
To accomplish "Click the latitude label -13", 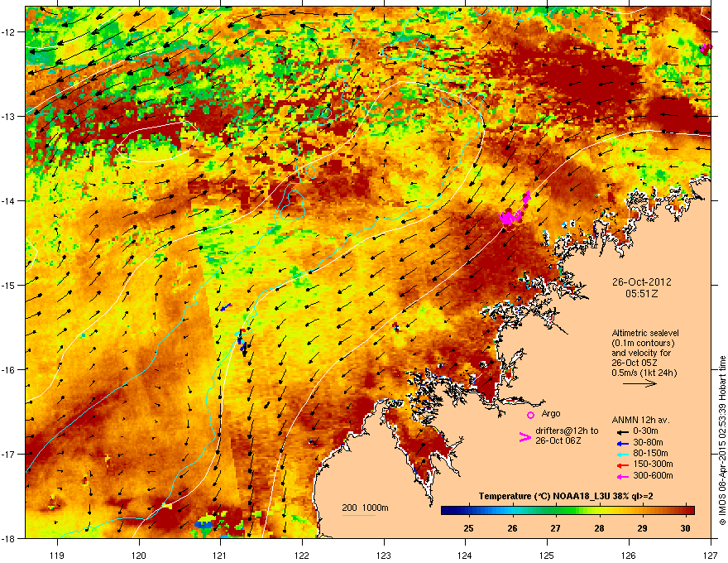I will [9, 116].
